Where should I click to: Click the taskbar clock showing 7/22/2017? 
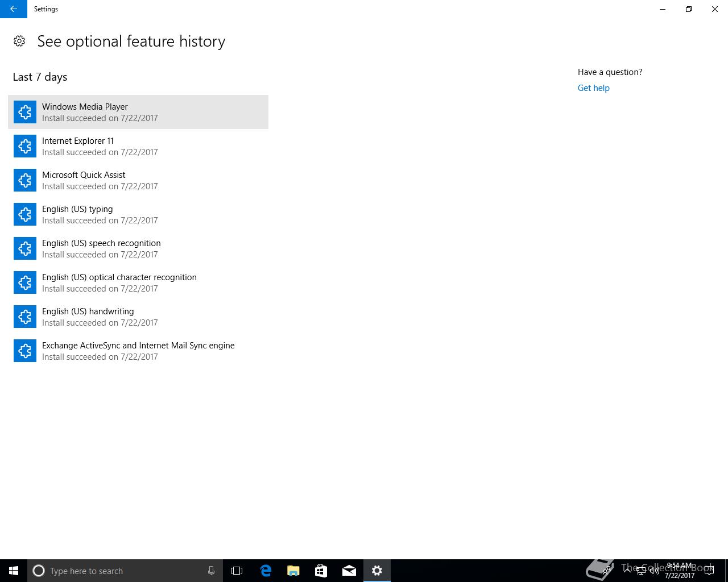click(680, 571)
